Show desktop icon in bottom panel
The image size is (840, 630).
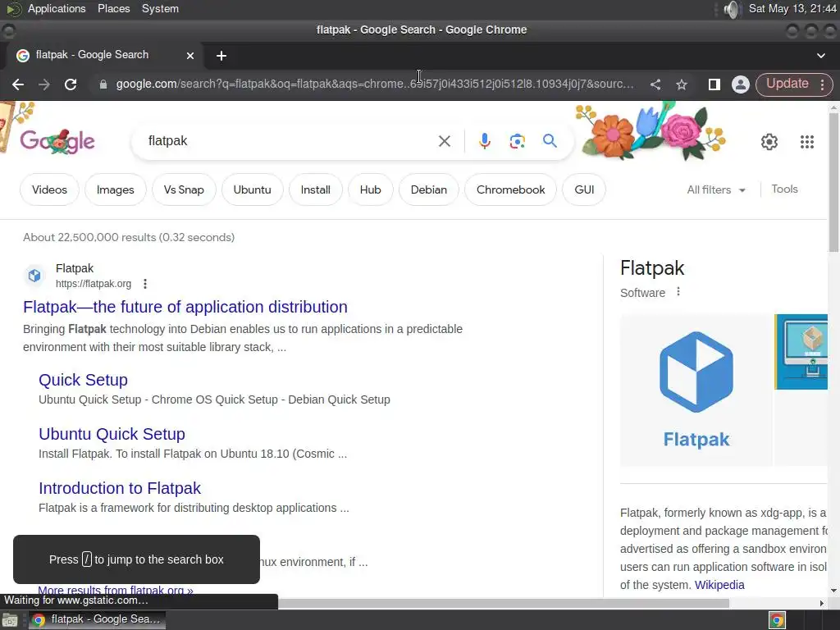[x=10, y=620]
